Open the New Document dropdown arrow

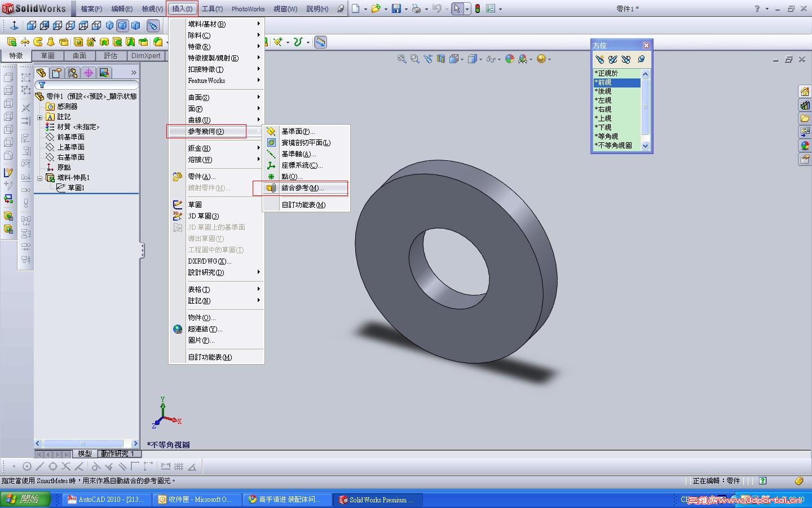(365, 9)
